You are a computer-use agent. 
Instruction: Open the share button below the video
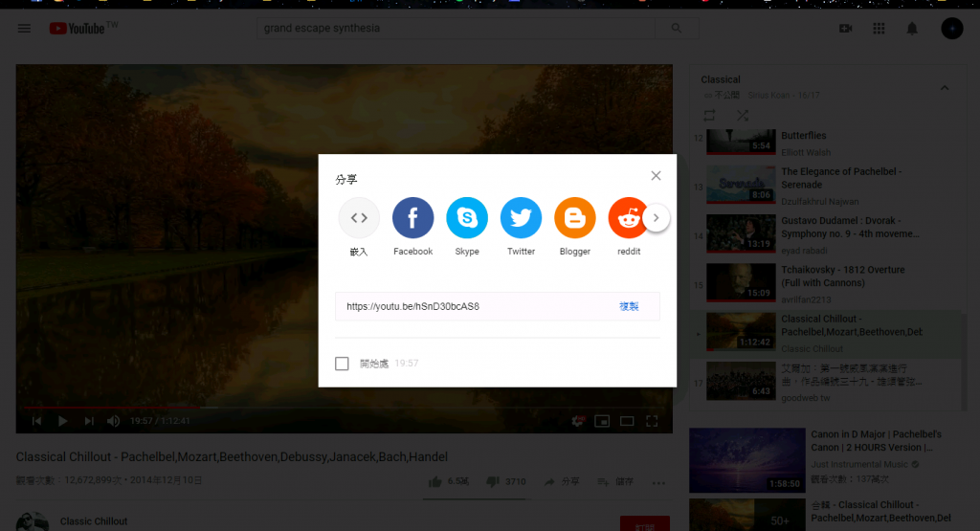pos(562,481)
